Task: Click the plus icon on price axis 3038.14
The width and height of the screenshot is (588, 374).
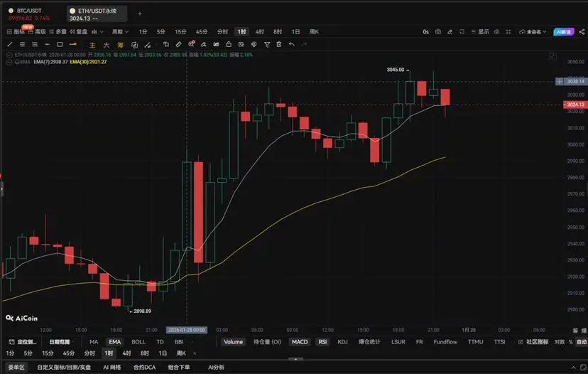Action: click(x=559, y=82)
